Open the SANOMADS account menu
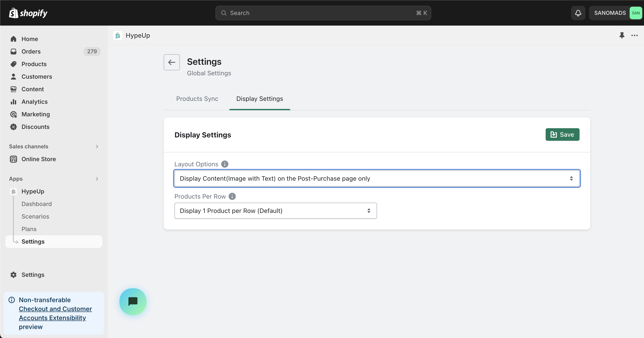The height and width of the screenshot is (338, 644). coord(616,13)
